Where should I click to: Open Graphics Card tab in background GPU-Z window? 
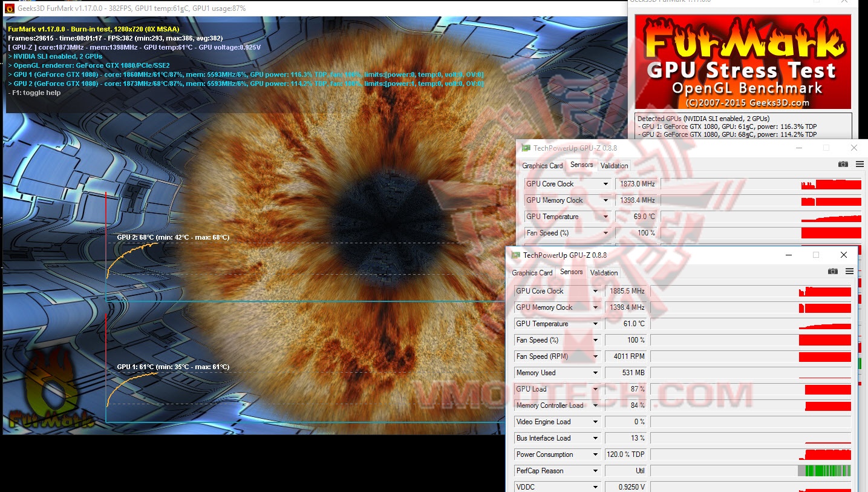543,166
